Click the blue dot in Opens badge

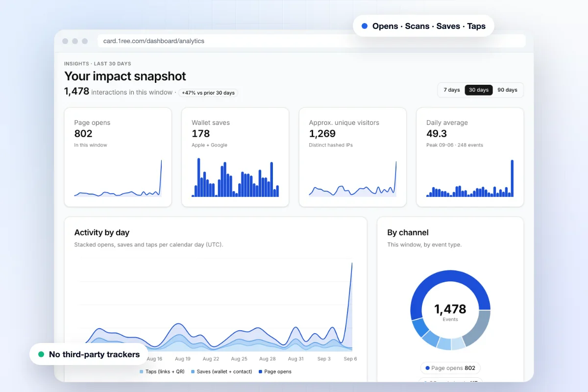(x=365, y=26)
